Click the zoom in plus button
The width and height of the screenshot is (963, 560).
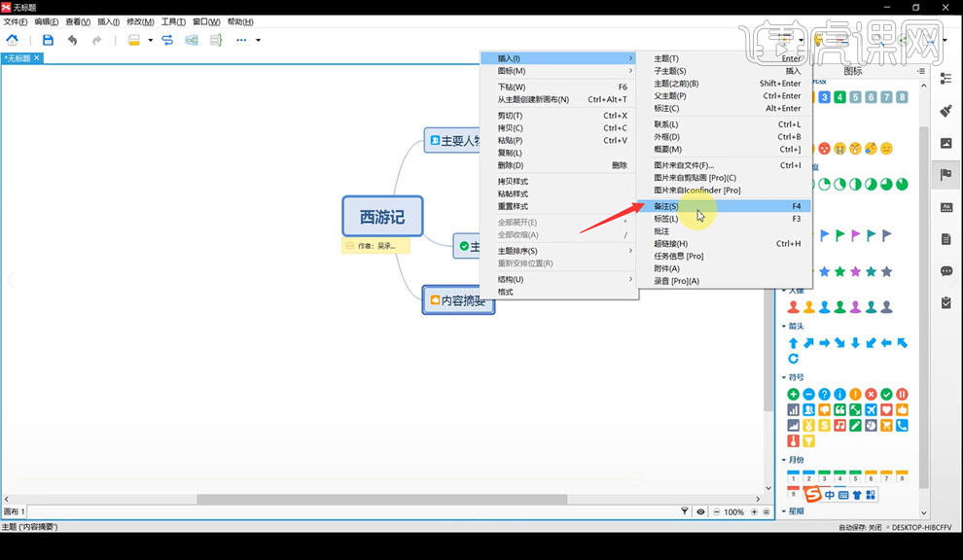click(x=754, y=512)
